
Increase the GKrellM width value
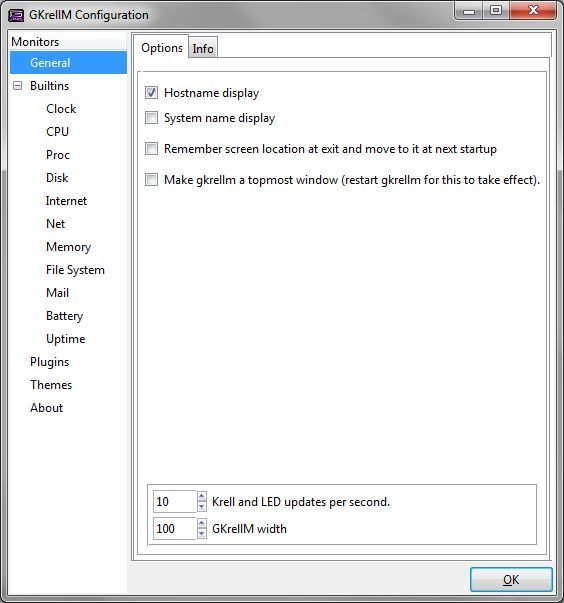[x=201, y=523]
